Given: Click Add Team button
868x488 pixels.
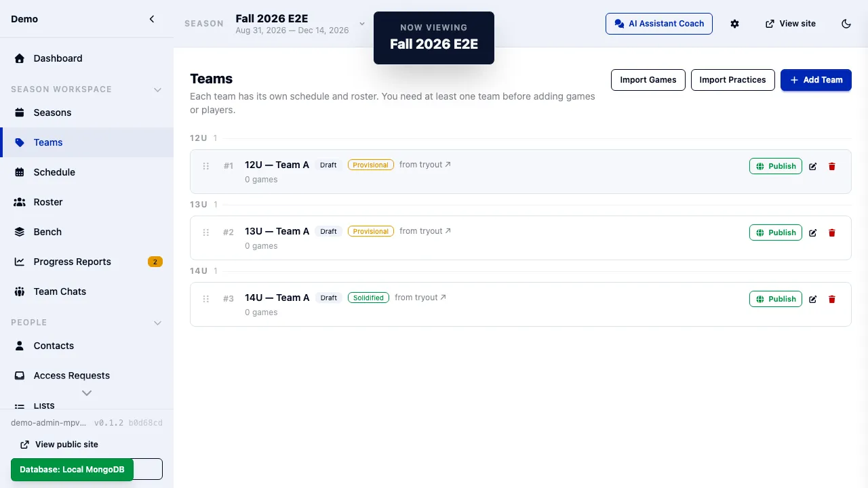Looking at the screenshot, I should point(816,80).
